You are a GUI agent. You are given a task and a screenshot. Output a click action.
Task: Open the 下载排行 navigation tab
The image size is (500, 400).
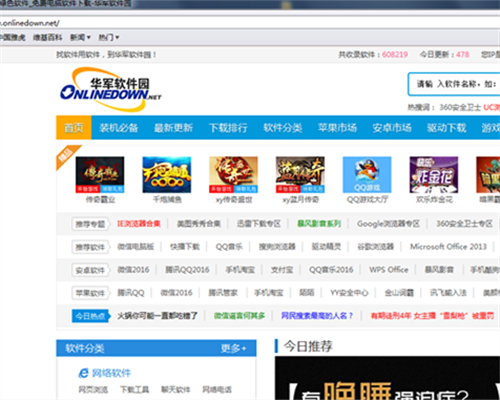tap(228, 128)
